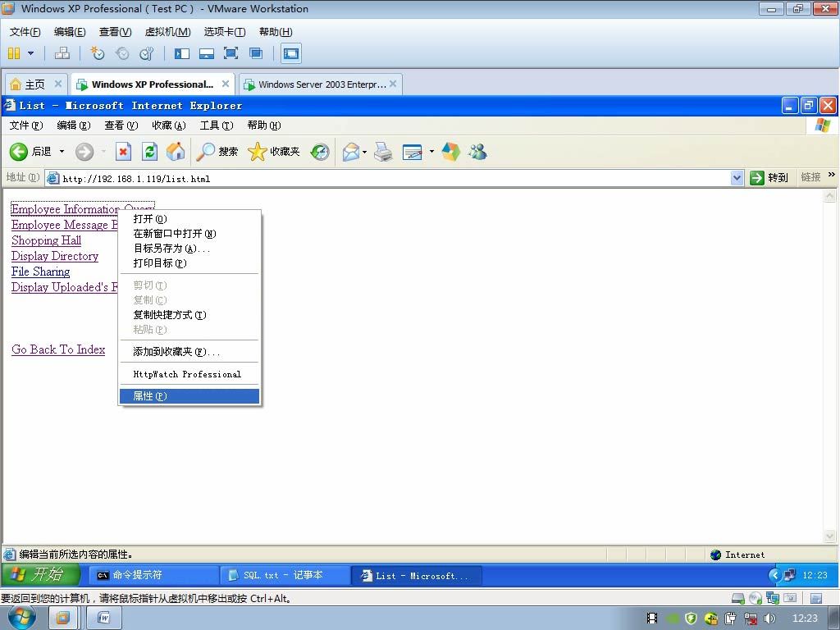Switch to SQL.txt 记事本 taskbar item
The image size is (840, 630).
point(285,575)
